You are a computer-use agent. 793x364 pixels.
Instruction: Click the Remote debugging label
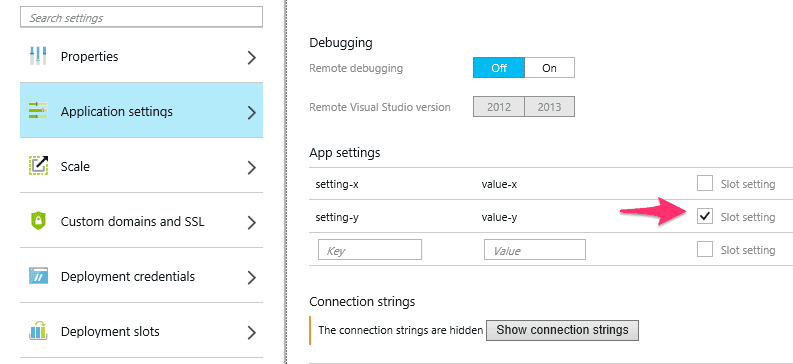356,68
